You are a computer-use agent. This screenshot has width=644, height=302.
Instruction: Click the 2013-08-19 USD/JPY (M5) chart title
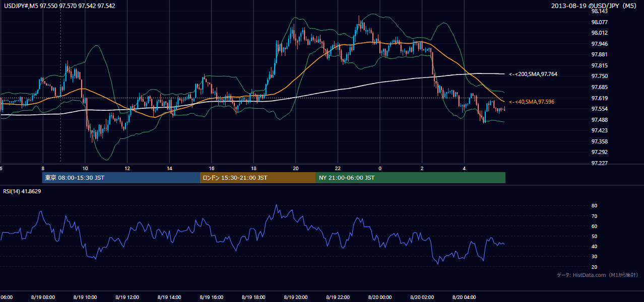pos(595,6)
